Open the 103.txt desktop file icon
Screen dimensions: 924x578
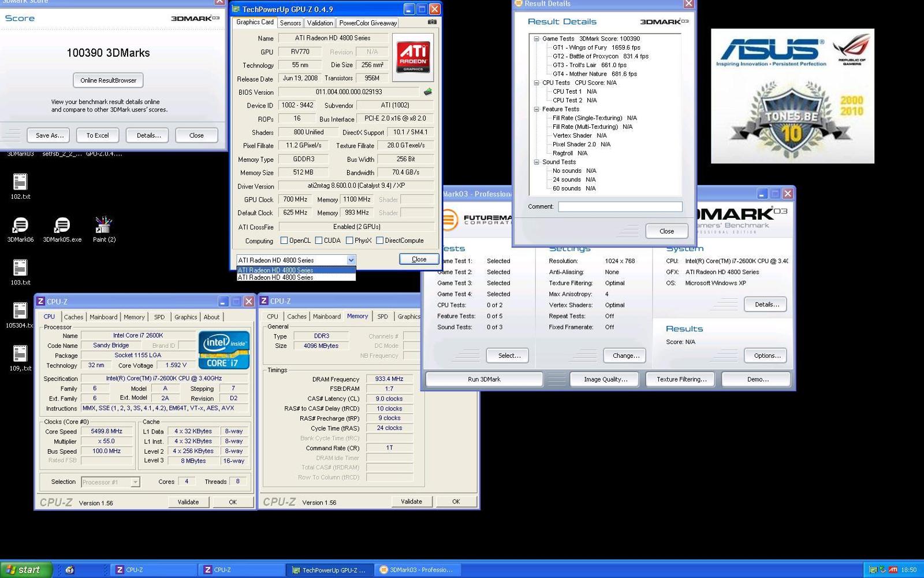tap(20, 272)
